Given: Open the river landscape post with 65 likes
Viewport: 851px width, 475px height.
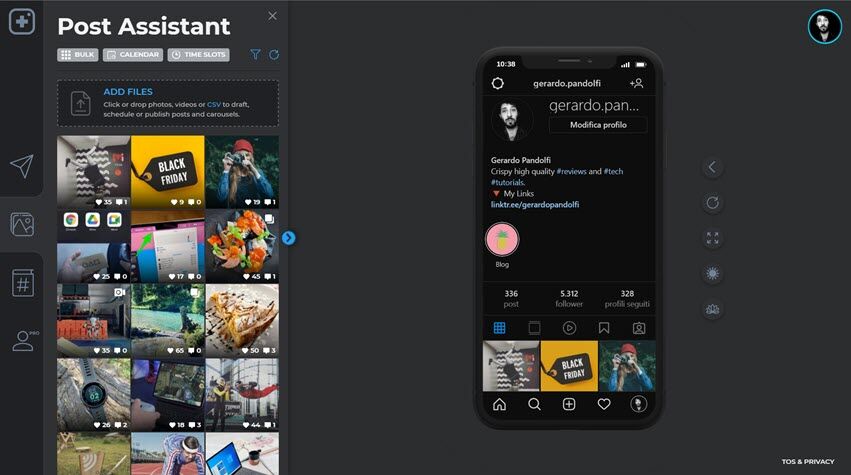Looking at the screenshot, I should pyautogui.click(x=168, y=320).
